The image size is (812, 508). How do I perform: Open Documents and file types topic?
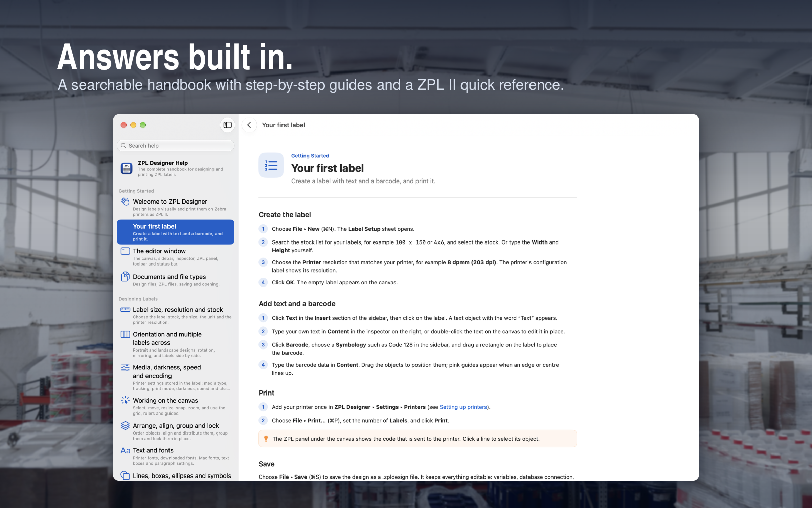pos(176,280)
